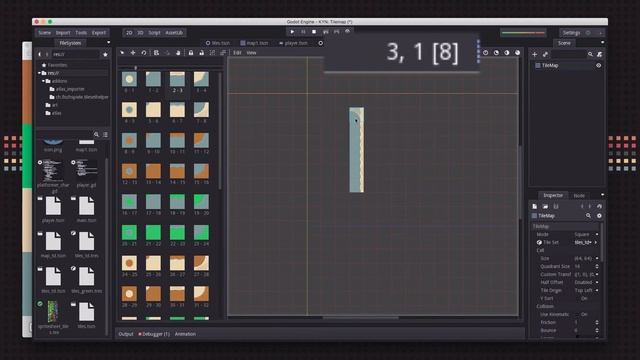Viewport: 640px width, 360px height.
Task: Click Inspector save resource disk icon
Action: [x=556, y=207]
